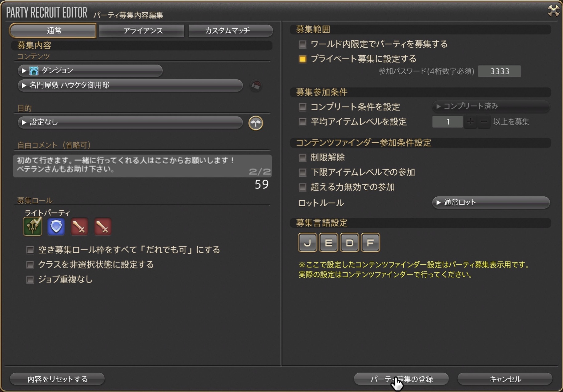Click the sprout beginner icon beside 目的

(256, 123)
